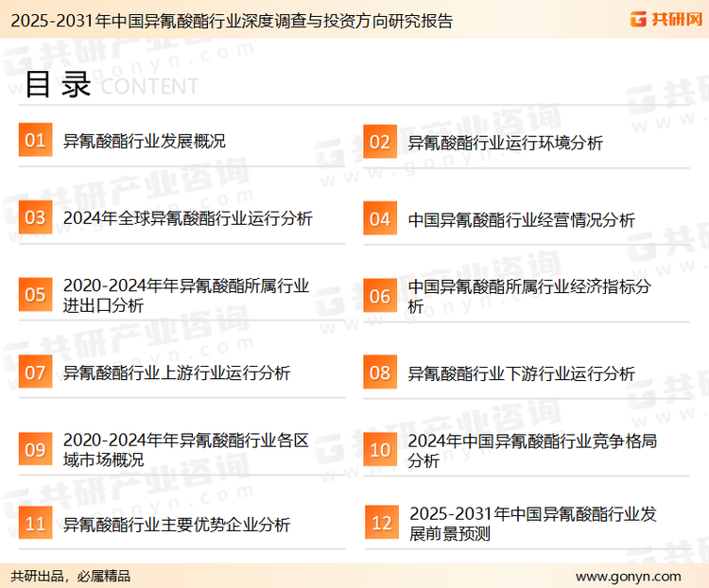Click the orange 02 chapter number box
Viewport: 709px width, 588px height.
click(380, 142)
